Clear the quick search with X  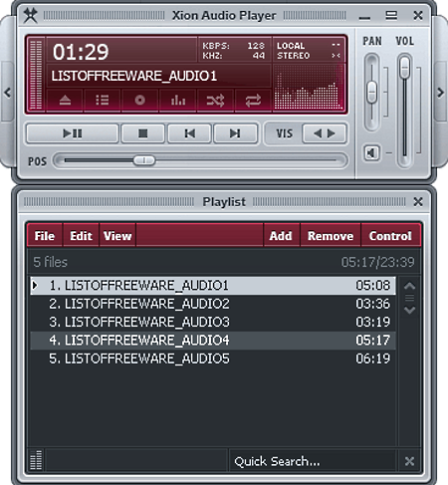[x=409, y=461]
